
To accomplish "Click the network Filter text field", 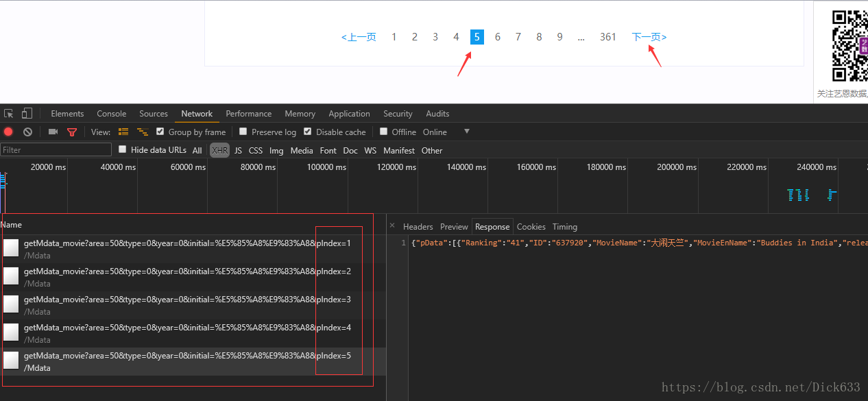I will [56, 149].
